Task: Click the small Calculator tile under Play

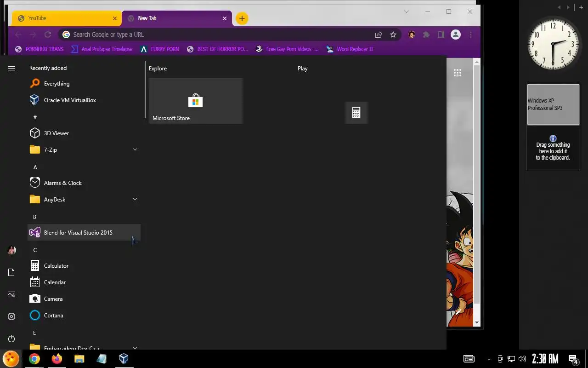Action: pyautogui.click(x=356, y=113)
